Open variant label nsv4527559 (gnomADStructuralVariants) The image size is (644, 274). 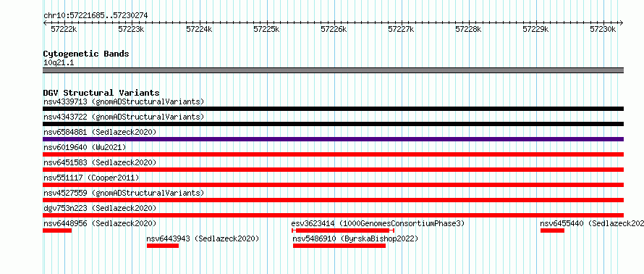124,193
